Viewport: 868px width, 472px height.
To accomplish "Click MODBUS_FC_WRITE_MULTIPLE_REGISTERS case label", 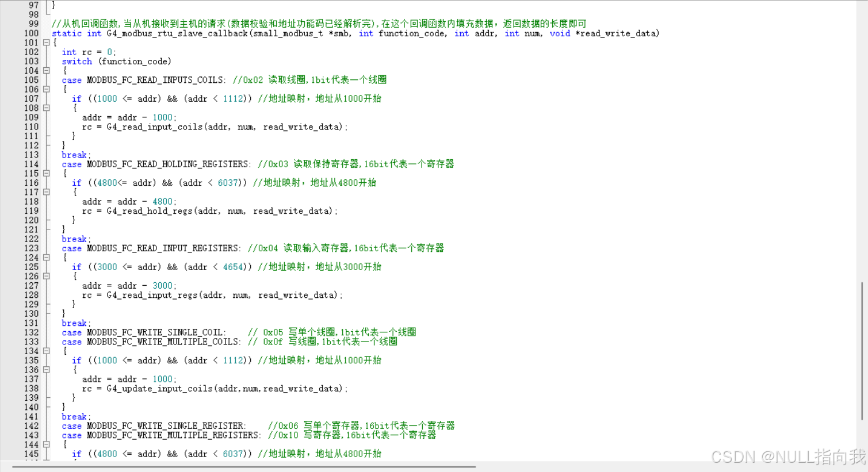I will 173,435.
